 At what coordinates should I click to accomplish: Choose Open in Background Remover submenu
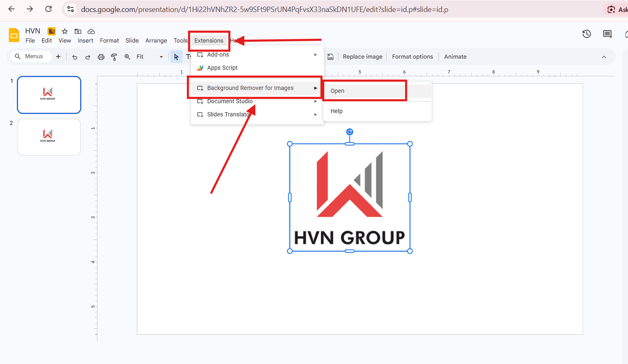click(337, 91)
